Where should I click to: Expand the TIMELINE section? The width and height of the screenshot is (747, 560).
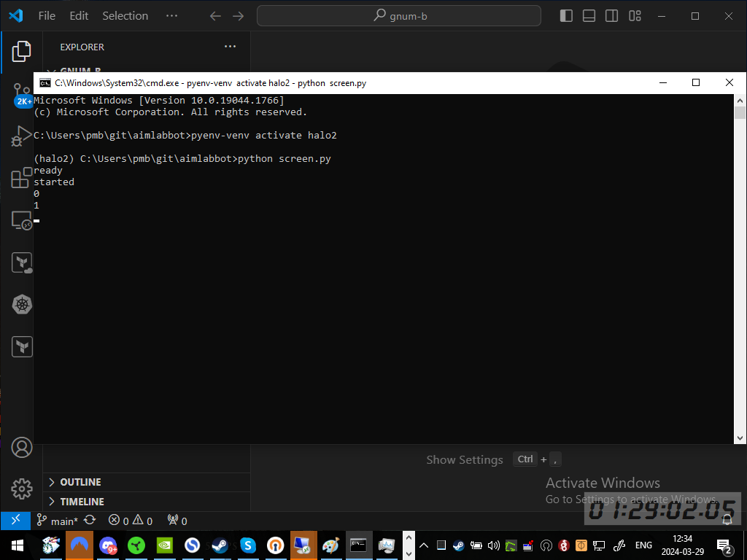(82, 502)
